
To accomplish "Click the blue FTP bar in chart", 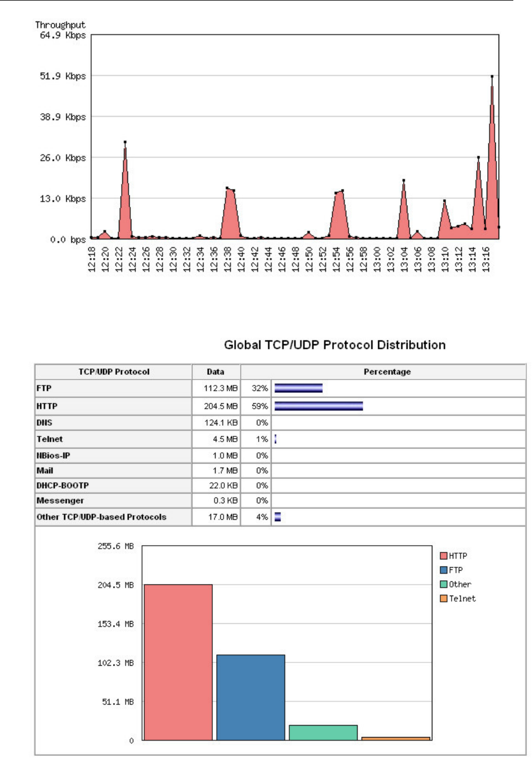I will pos(251,697).
